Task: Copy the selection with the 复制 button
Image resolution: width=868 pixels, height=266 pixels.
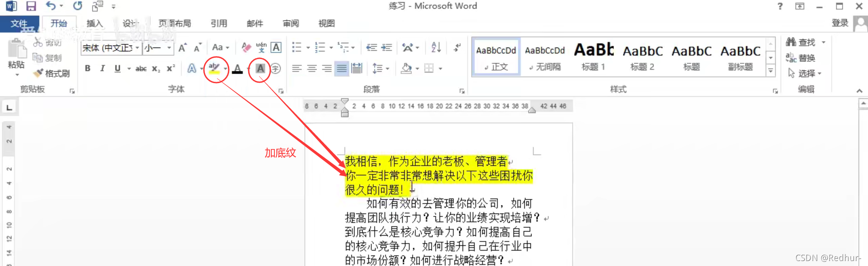Action: (x=47, y=58)
